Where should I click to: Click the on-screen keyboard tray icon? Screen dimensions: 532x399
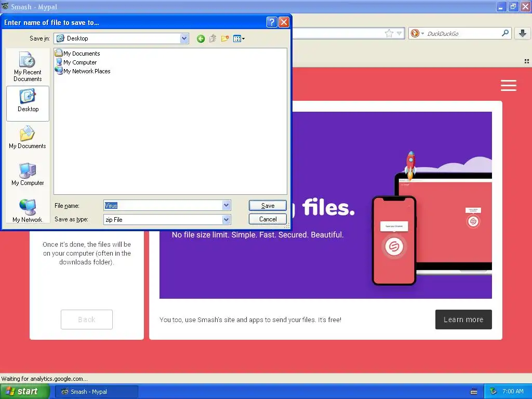click(474, 392)
